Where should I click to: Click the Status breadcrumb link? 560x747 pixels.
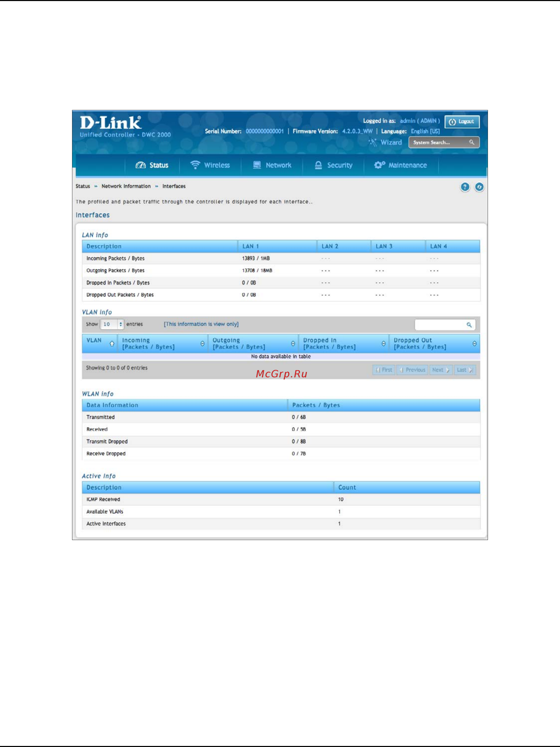click(x=83, y=186)
